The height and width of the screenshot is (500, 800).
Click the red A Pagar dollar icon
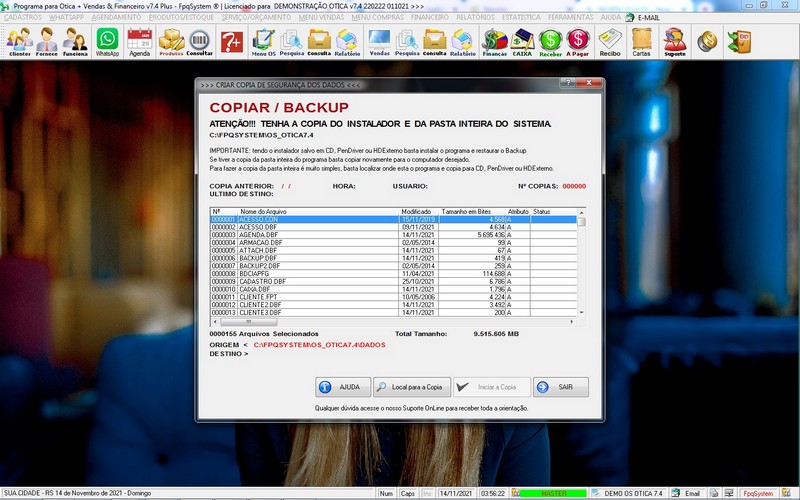click(x=578, y=42)
